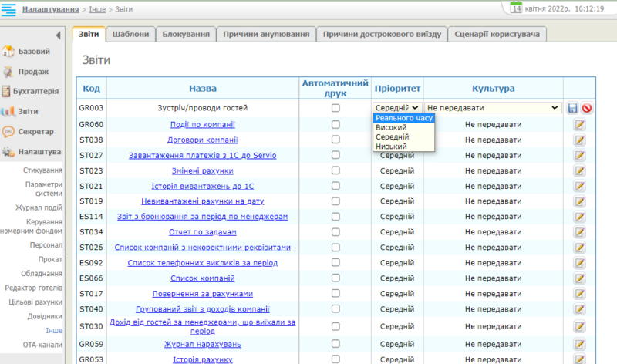
Task: Cancel editing GR003 with red icon
Action: click(586, 109)
